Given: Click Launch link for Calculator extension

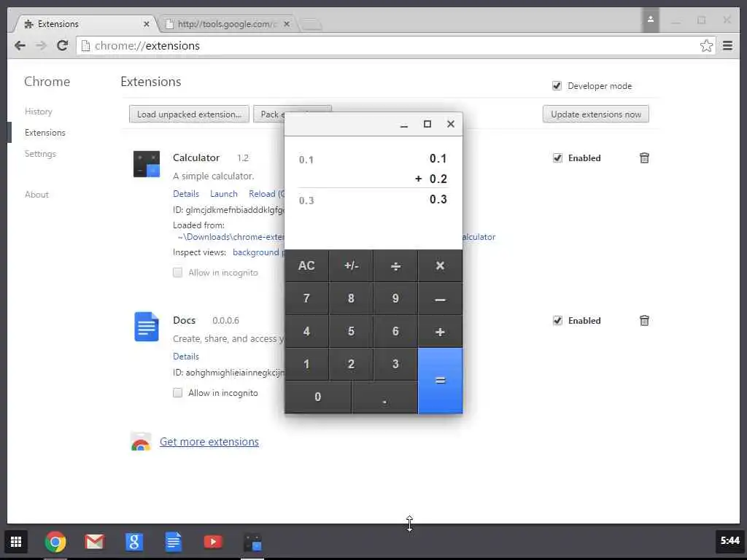Looking at the screenshot, I should pos(223,194).
